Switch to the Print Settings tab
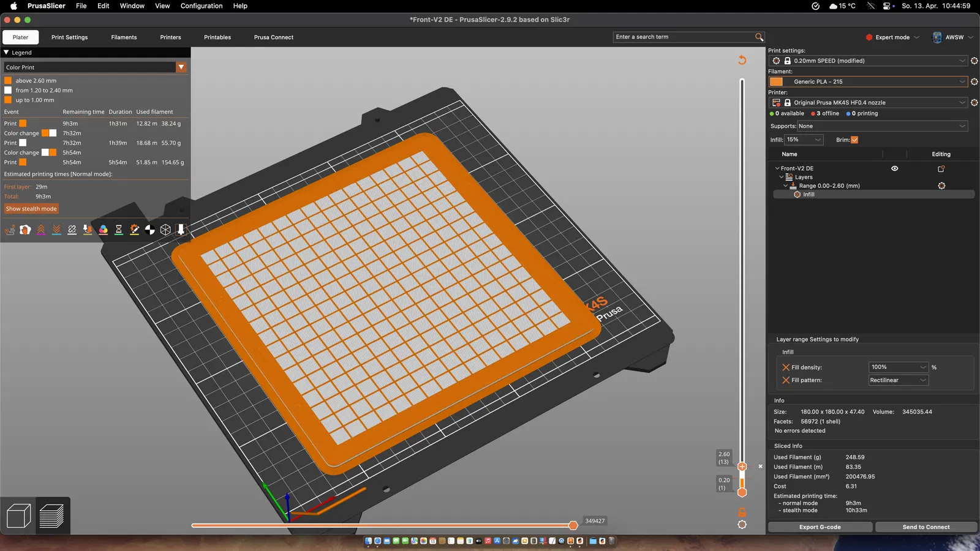 (x=69, y=37)
